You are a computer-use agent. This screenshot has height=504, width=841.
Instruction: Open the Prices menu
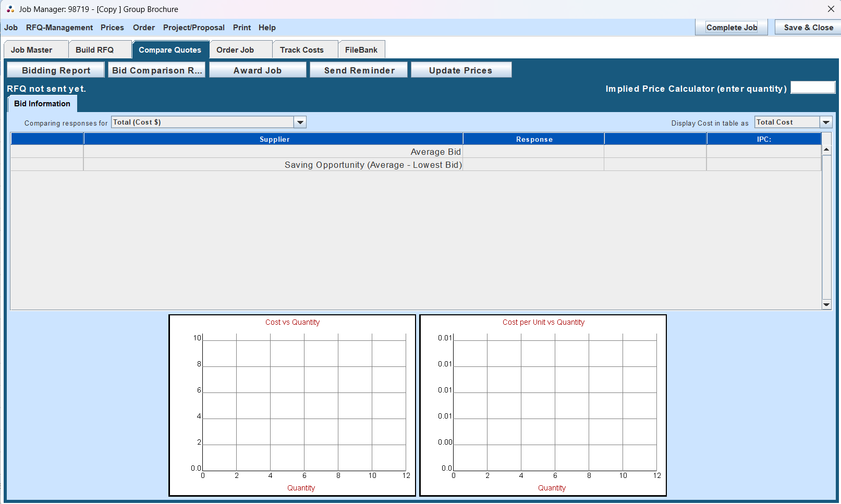pos(112,27)
